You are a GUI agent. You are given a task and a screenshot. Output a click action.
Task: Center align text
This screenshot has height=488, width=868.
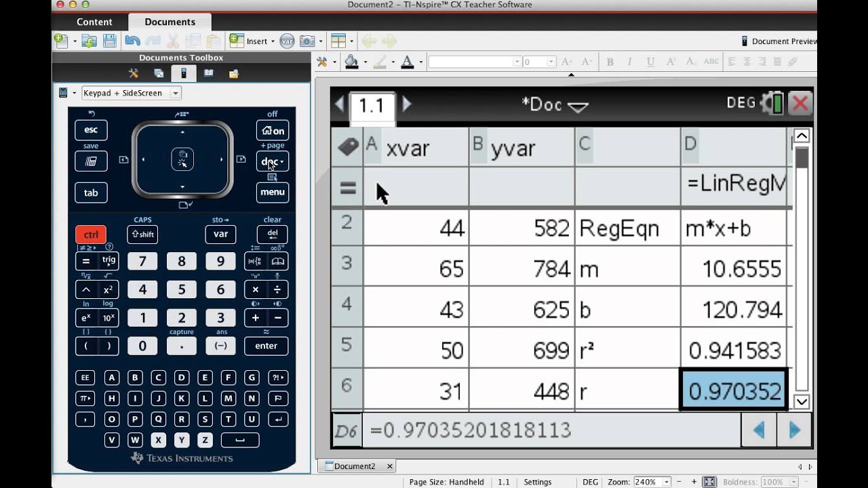coord(747,62)
